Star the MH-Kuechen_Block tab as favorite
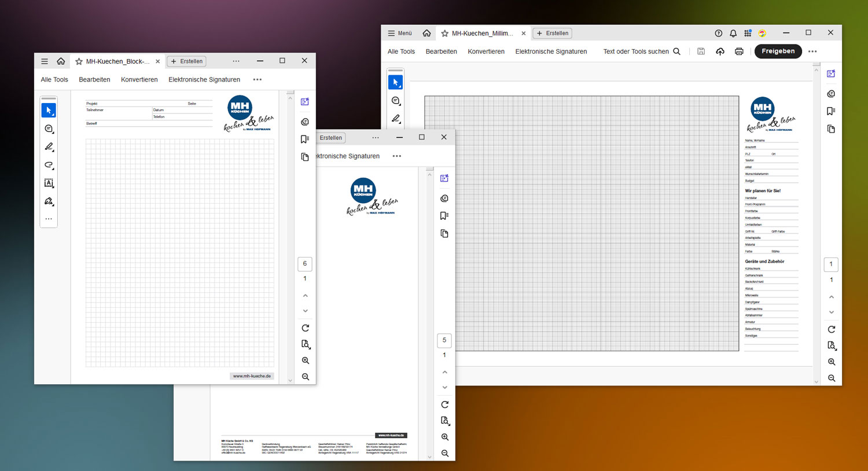This screenshot has width=868, height=471. point(79,61)
